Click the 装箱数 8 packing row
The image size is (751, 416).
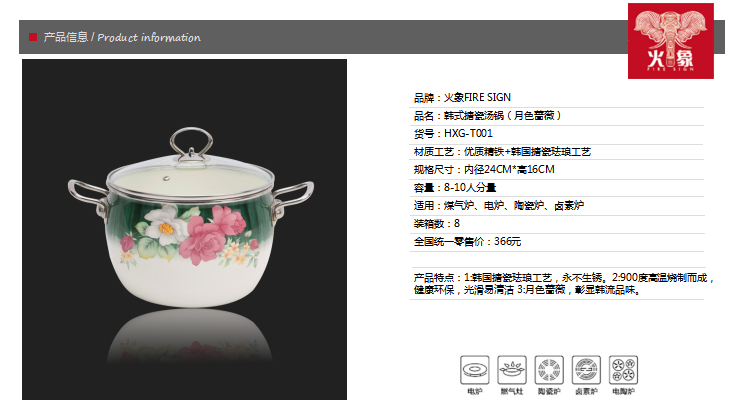pos(557,224)
